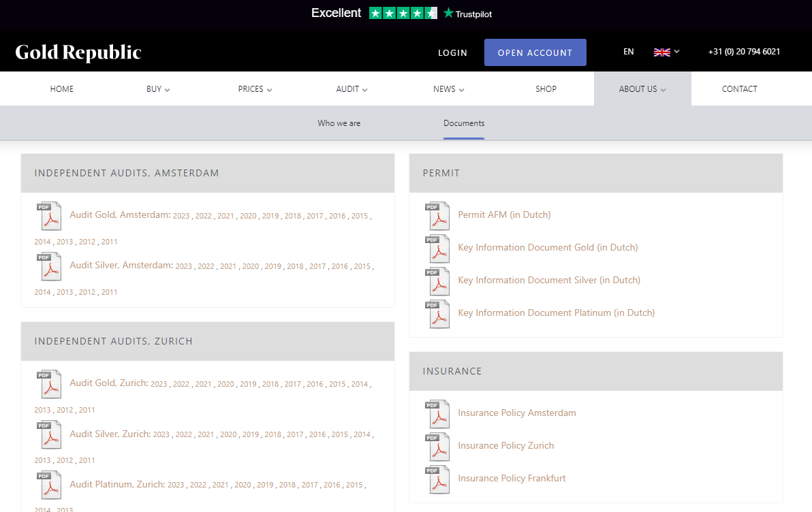Image resolution: width=812 pixels, height=512 pixels.
Task: Click the LOGIN link
Action: point(452,53)
